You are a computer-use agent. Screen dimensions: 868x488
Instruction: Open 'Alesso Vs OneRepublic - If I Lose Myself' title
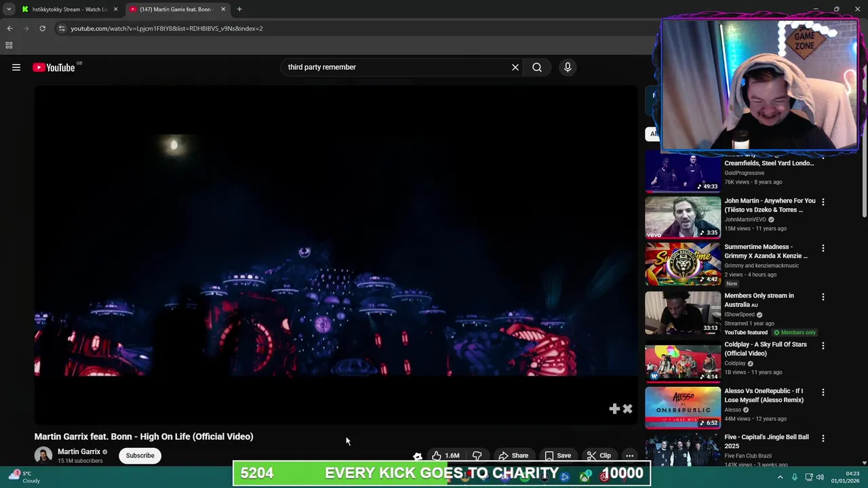tap(764, 395)
